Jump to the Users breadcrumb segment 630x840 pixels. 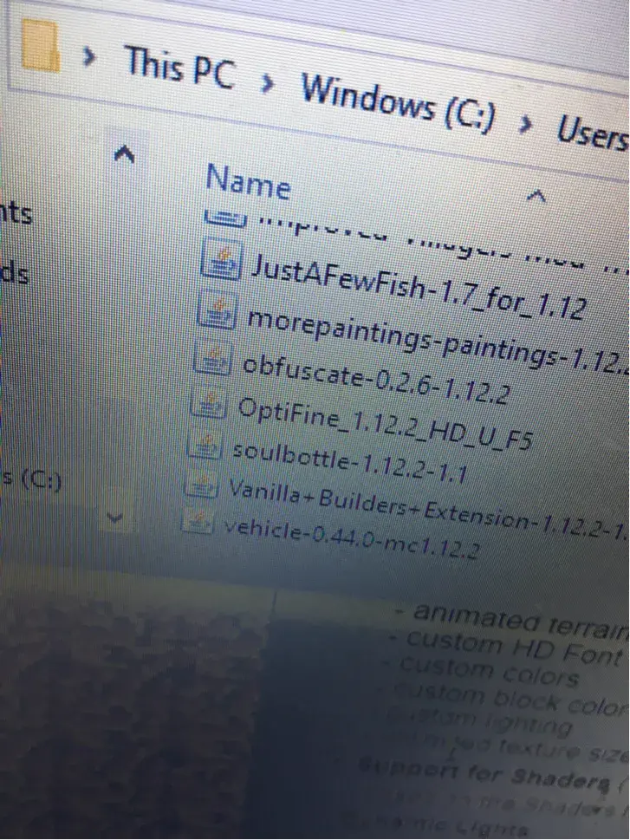591,134
